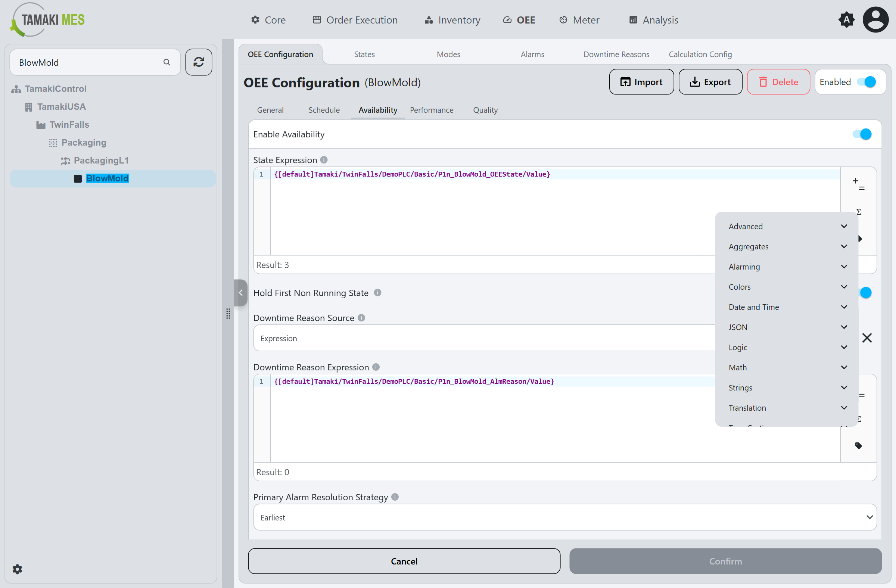Click the search magnifier icon
This screenshot has height=588, width=896.
167,62
